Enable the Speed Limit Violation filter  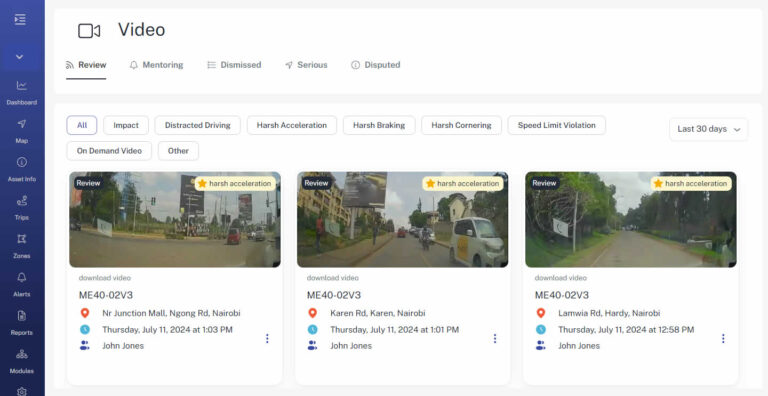coord(556,125)
